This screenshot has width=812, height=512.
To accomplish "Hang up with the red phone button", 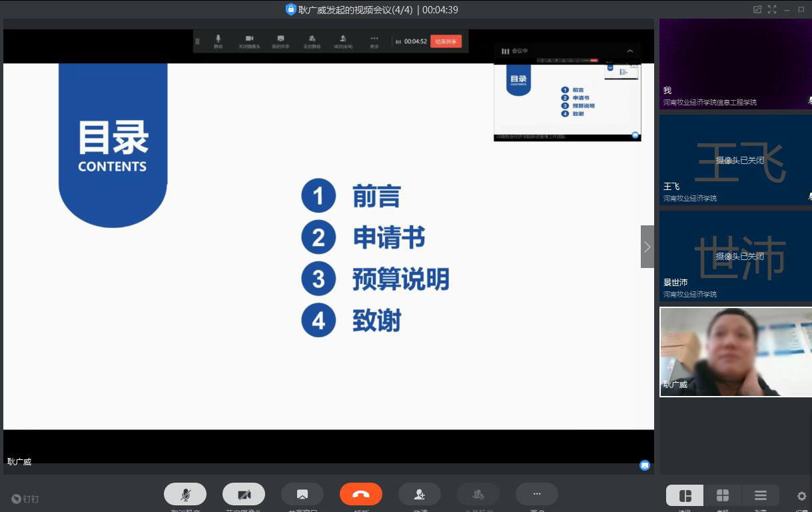I will pos(361,494).
